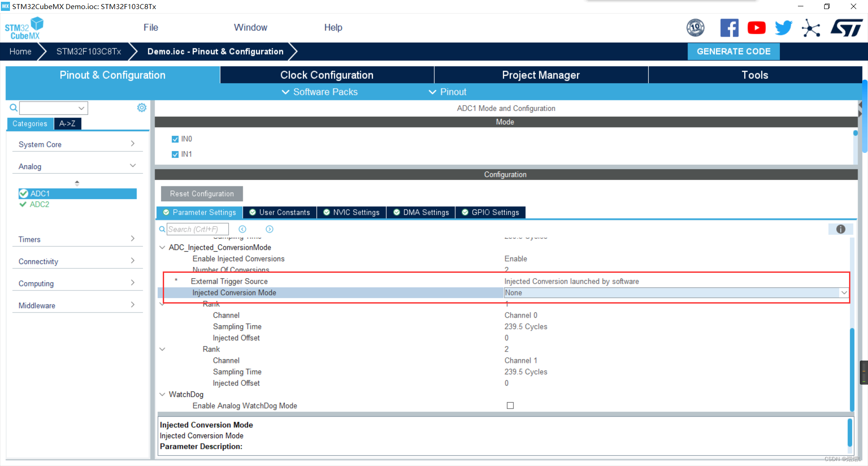Open the Twitter link icon
Viewport: 868px width, 466px height.
783,28
